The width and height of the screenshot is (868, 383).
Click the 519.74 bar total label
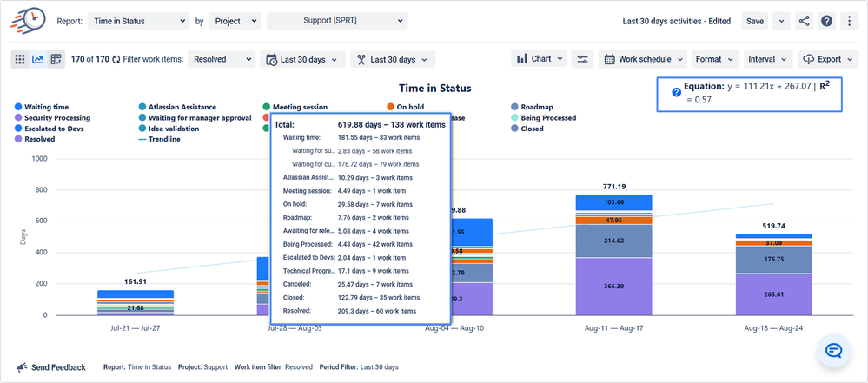(x=774, y=227)
